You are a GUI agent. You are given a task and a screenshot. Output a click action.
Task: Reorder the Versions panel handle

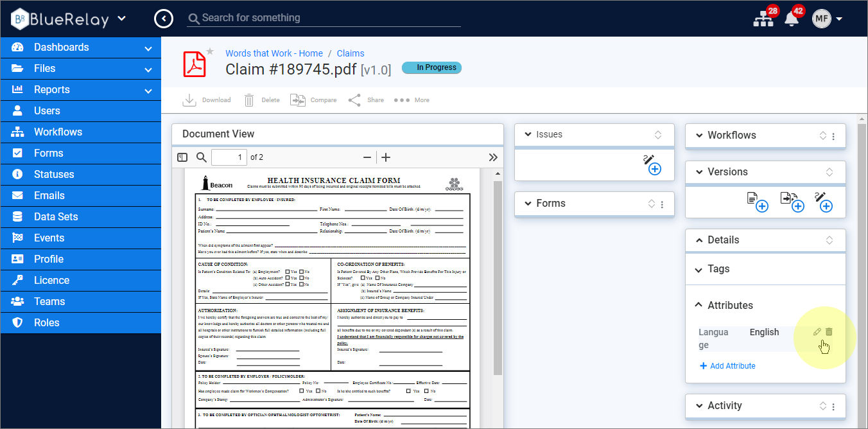point(829,172)
